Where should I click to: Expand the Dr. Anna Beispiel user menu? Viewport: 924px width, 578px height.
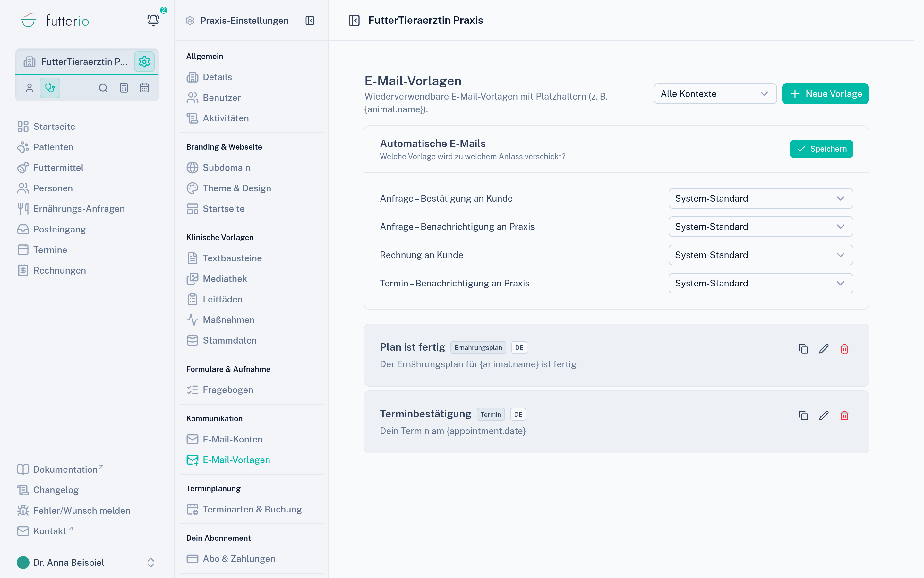pos(87,562)
